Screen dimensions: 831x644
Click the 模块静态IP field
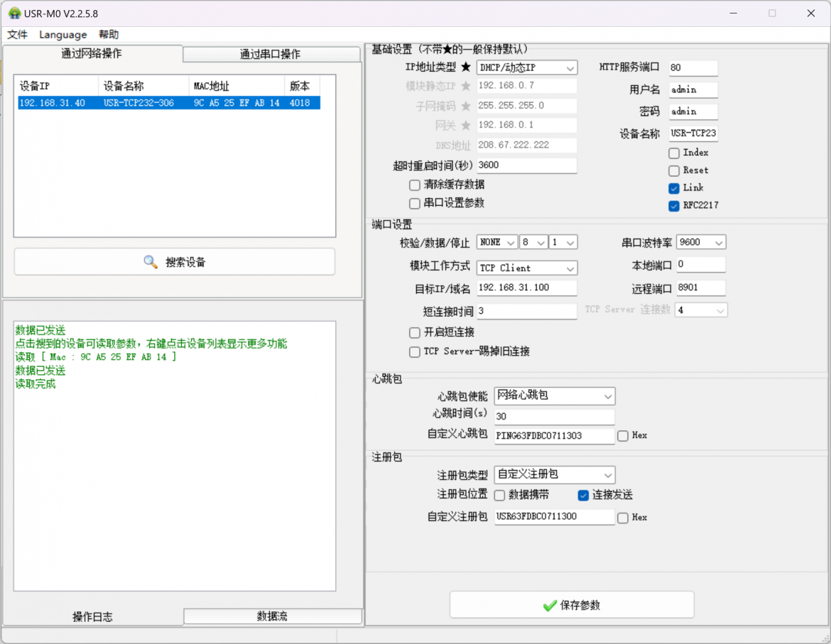[x=527, y=86]
